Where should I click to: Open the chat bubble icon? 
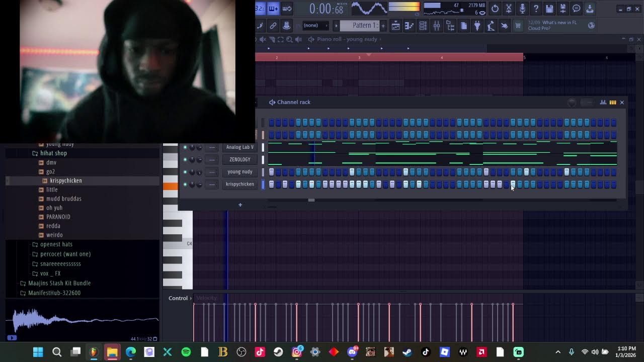pos(577,9)
